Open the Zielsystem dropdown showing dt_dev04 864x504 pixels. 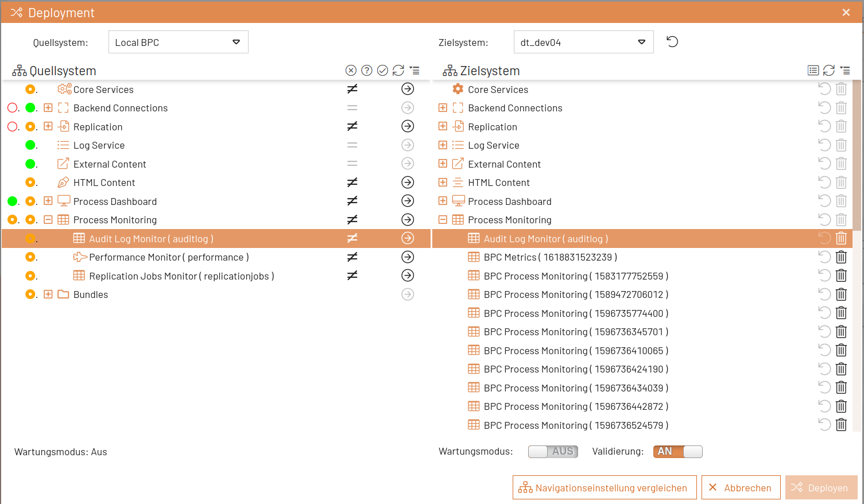[x=583, y=41]
